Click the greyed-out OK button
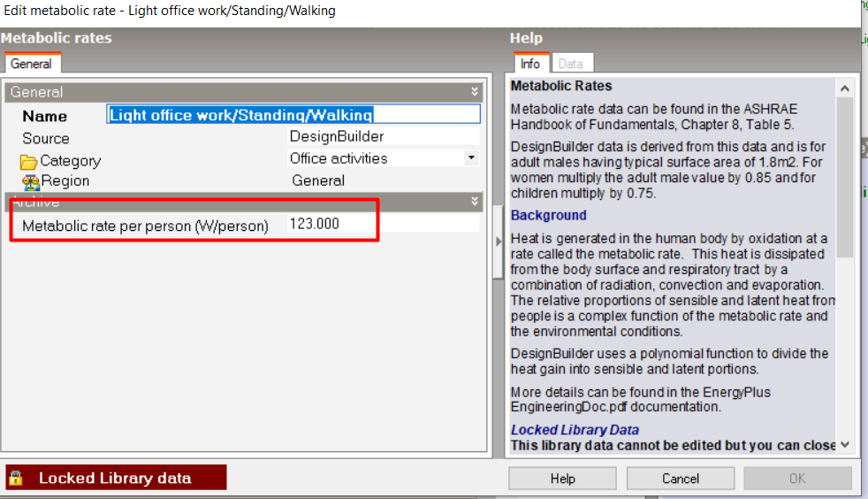The image size is (868, 499). tap(797, 479)
